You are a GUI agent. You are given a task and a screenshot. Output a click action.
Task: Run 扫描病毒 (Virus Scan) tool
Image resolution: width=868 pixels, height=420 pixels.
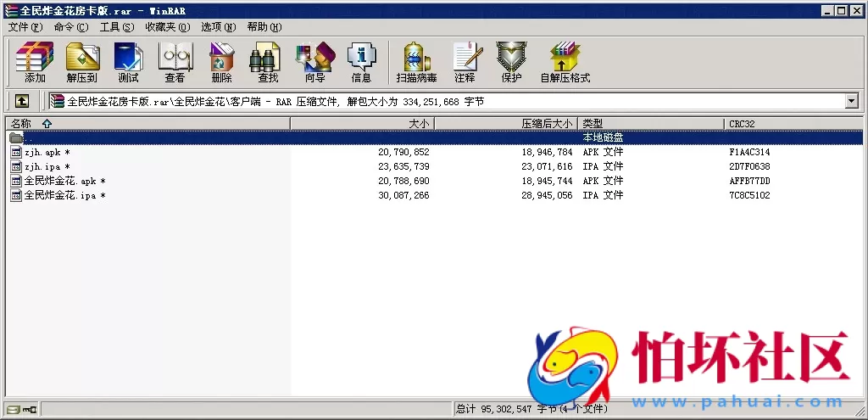pyautogui.click(x=416, y=62)
